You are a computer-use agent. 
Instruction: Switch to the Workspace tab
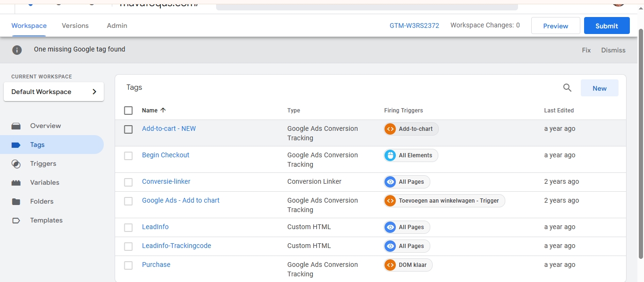click(29, 26)
